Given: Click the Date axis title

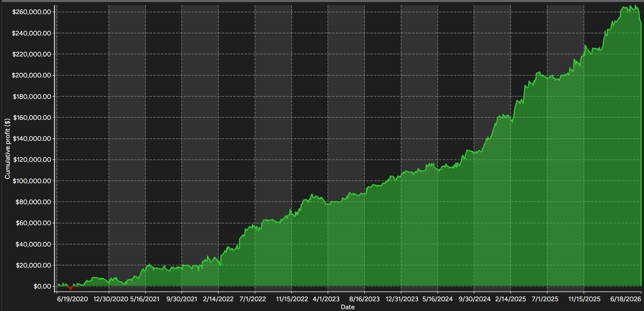Looking at the screenshot, I should pyautogui.click(x=348, y=307).
